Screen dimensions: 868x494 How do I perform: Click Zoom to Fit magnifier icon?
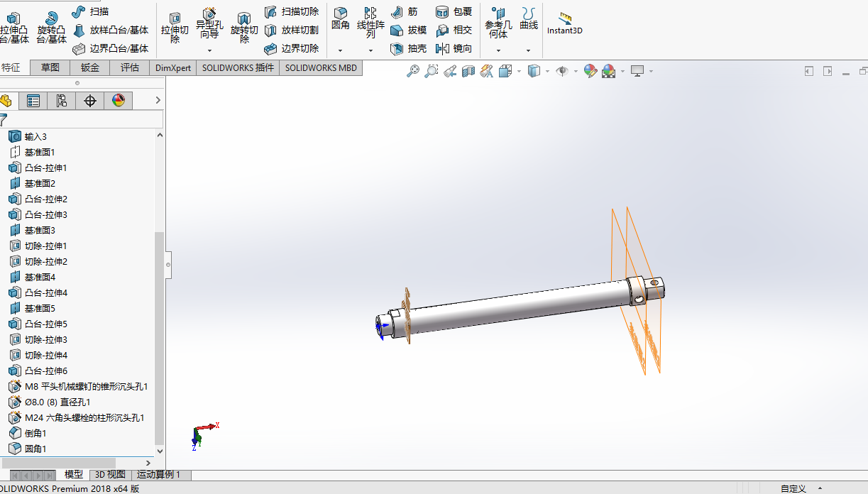coord(413,71)
